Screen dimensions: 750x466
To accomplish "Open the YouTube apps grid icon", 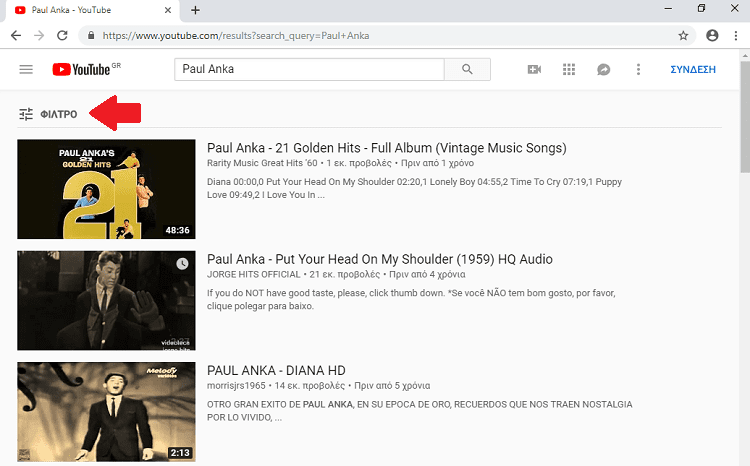I will point(569,69).
